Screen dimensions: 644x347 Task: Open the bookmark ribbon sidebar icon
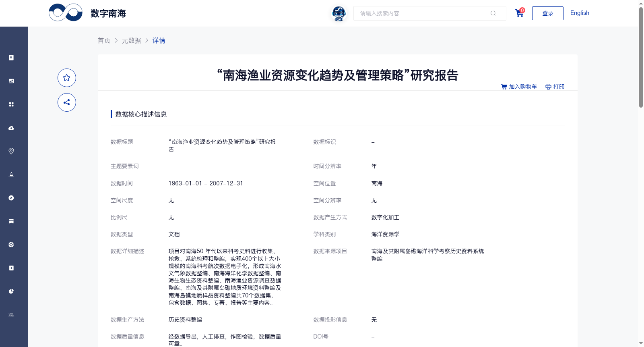[x=11, y=221]
